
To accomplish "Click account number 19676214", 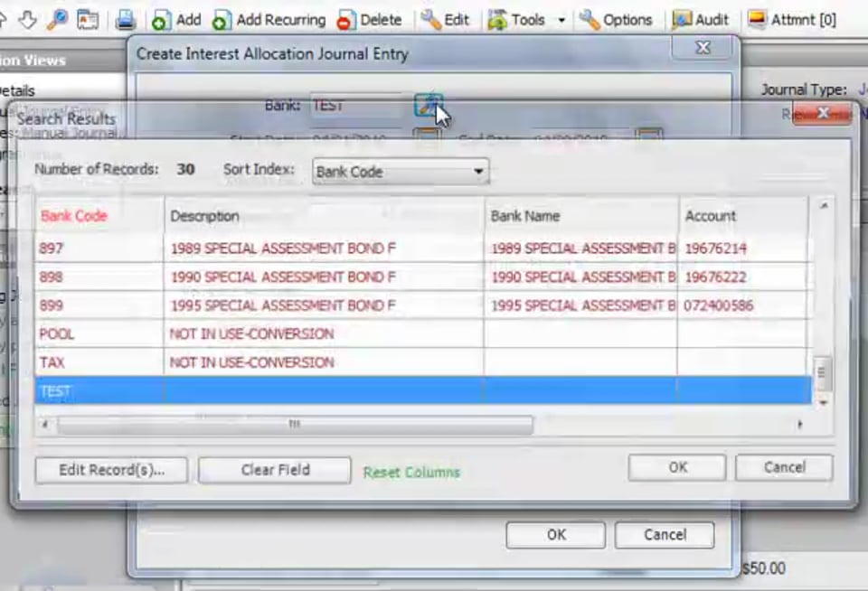I will pyautogui.click(x=715, y=249).
